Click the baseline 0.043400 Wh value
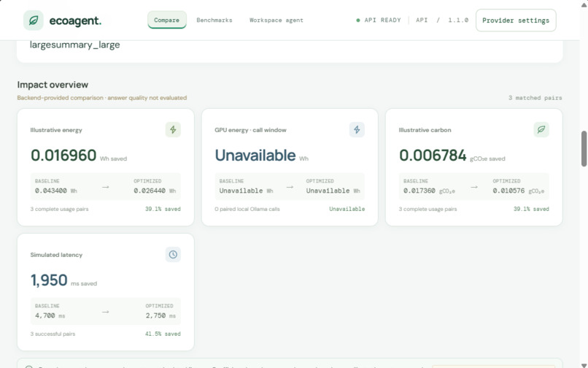 point(56,191)
